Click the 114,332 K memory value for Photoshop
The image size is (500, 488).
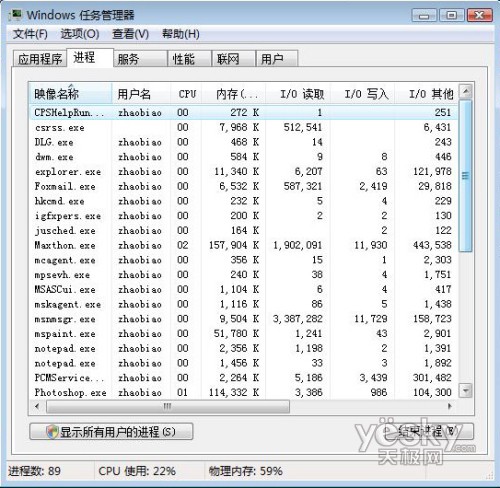[234, 392]
